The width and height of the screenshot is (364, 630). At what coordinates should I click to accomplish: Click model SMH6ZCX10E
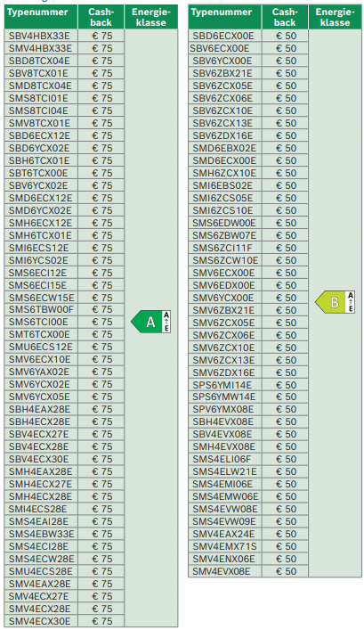point(224,173)
